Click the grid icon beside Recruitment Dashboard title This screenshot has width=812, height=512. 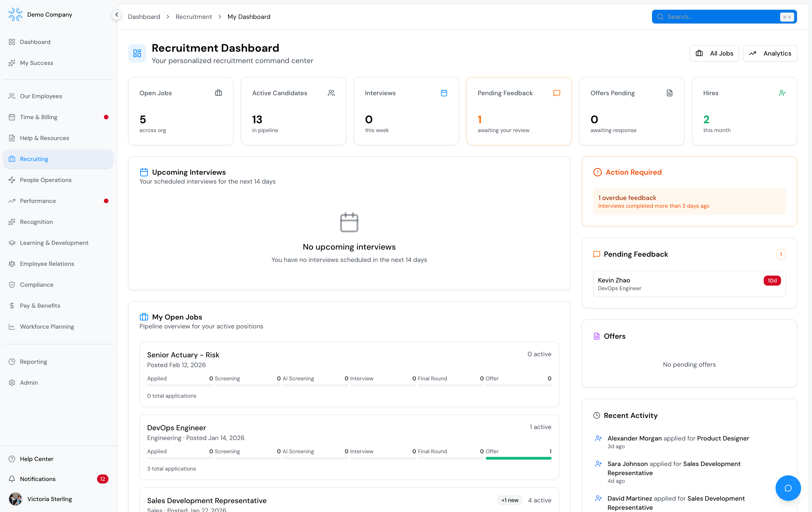point(137,53)
